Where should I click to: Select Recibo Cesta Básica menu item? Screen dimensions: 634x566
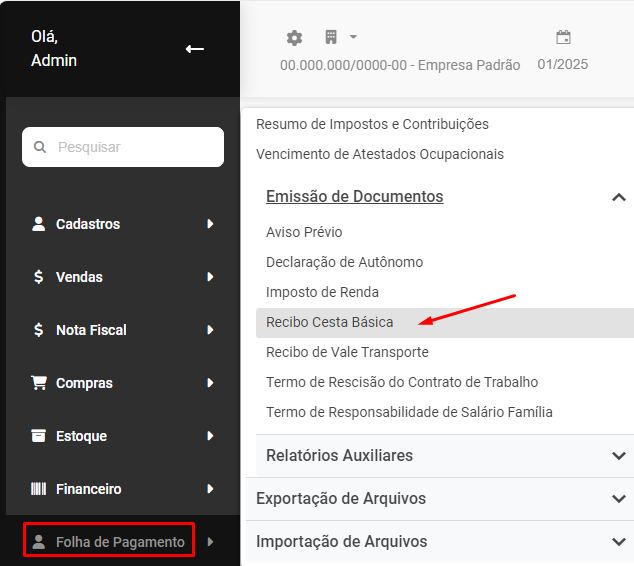[330, 322]
